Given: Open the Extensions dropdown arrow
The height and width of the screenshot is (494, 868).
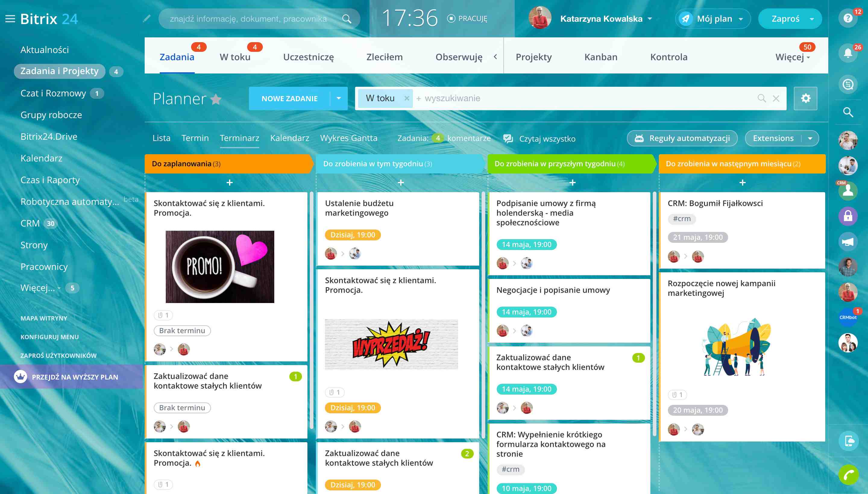Looking at the screenshot, I should pos(810,139).
